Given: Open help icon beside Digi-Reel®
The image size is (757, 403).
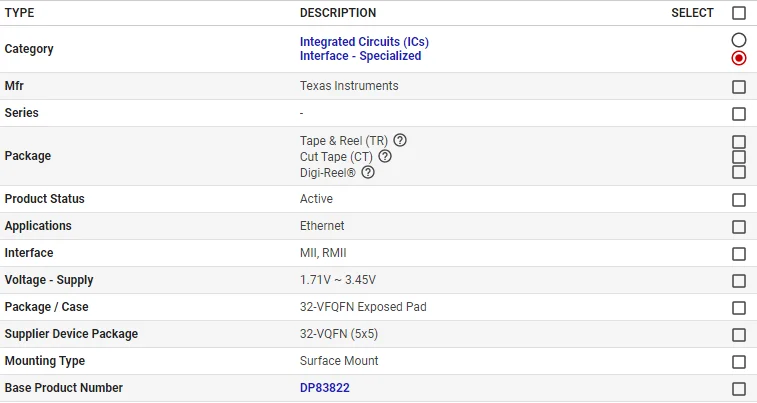Looking at the screenshot, I should 368,172.
